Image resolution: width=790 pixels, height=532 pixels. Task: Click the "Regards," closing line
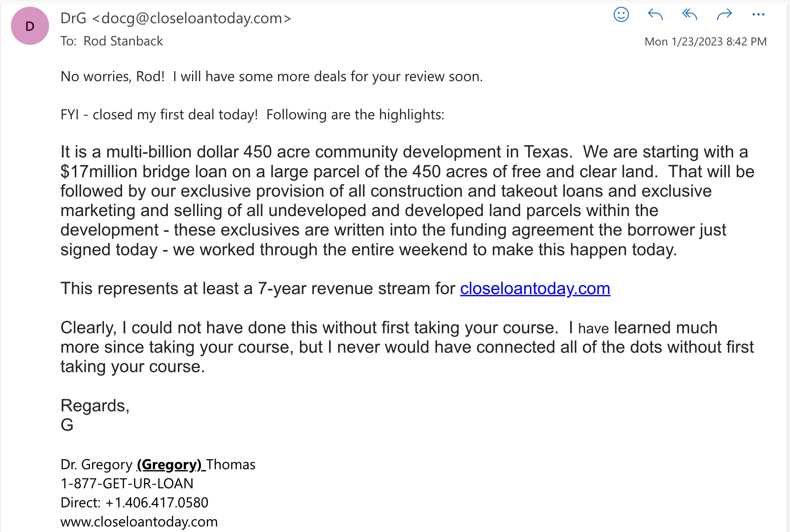point(95,405)
